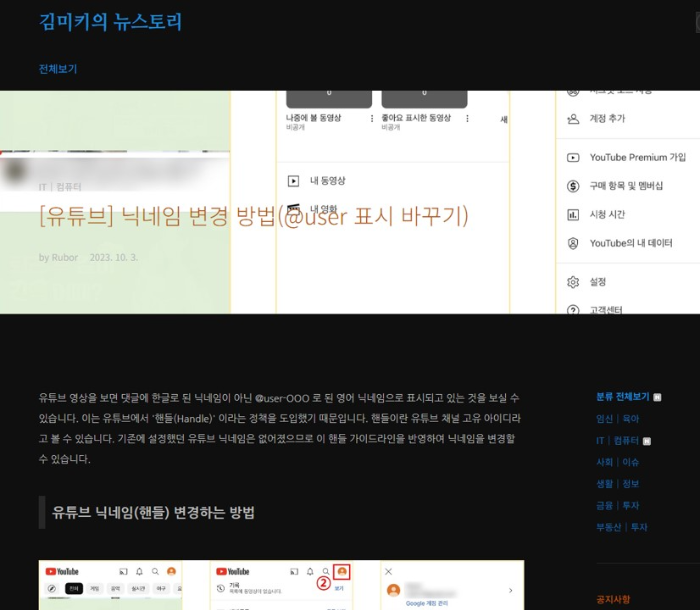Click the 공지사항 sidebar heading
Viewport: 700px width, 610px height.
[x=613, y=599]
